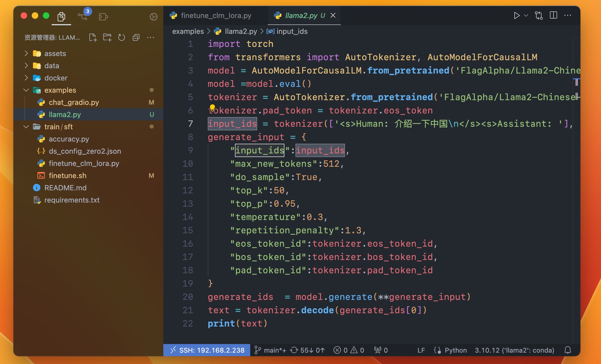Expand the docker folder
The image size is (601, 364).
(56, 78)
